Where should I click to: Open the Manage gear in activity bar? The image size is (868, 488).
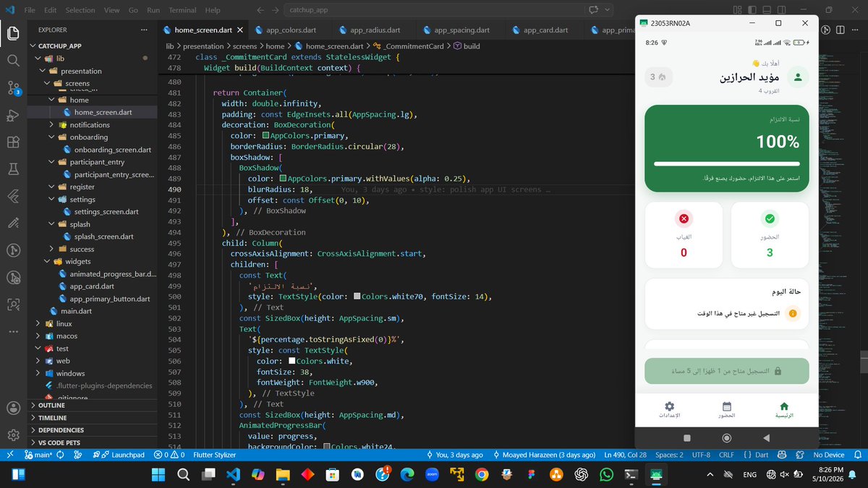(x=13, y=435)
